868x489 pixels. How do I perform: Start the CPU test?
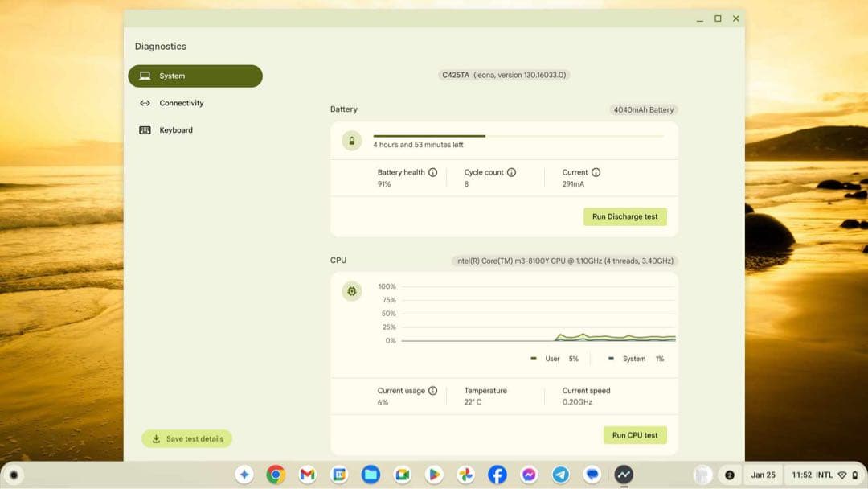634,435
